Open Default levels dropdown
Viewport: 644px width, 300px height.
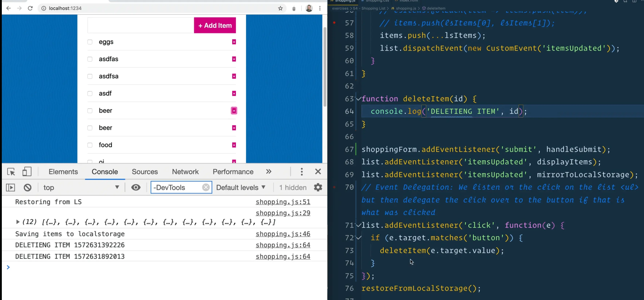[240, 188]
